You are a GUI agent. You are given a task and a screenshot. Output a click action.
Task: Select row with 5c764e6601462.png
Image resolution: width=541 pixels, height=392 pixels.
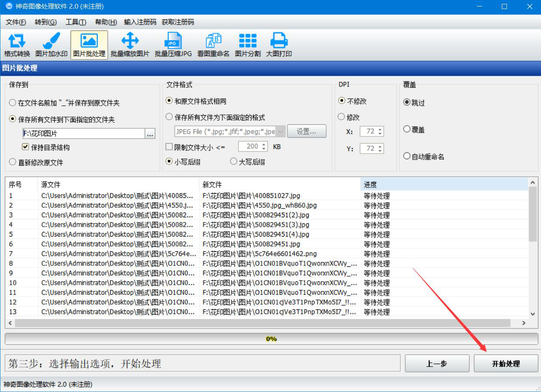[267, 254]
